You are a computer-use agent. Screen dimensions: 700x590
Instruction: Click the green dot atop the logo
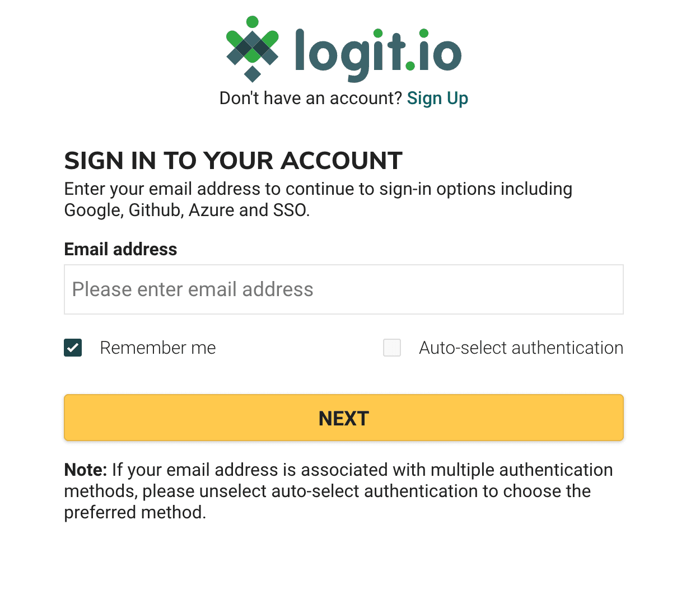253,22
